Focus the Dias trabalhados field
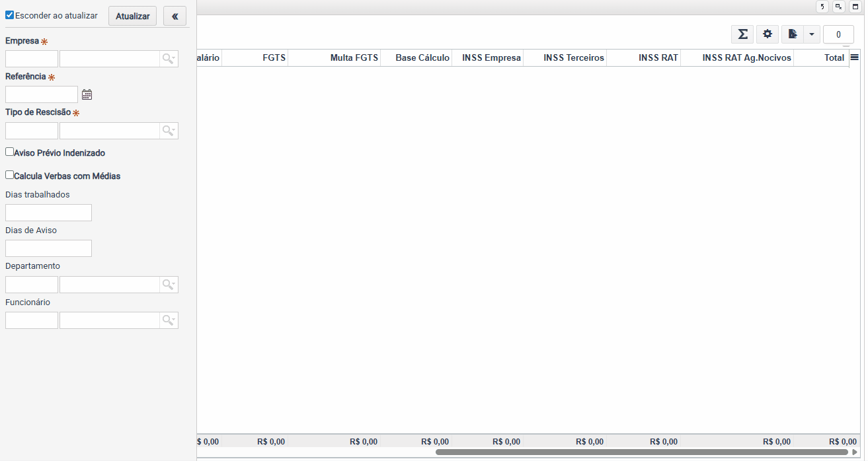Viewport: 868px width, 461px height. click(48, 213)
